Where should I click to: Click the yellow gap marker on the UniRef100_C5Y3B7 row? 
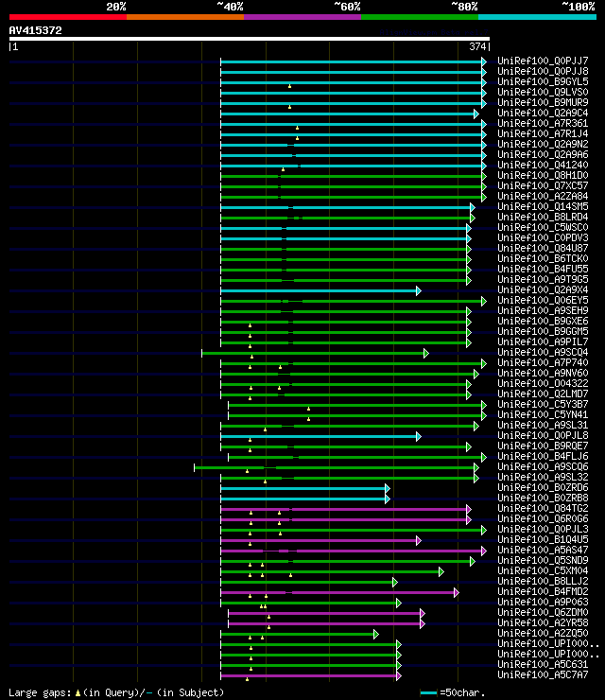tap(308, 409)
